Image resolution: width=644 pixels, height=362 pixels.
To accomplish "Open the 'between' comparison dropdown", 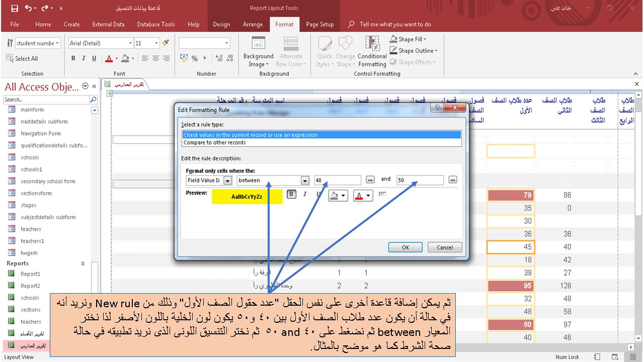I will point(305,180).
